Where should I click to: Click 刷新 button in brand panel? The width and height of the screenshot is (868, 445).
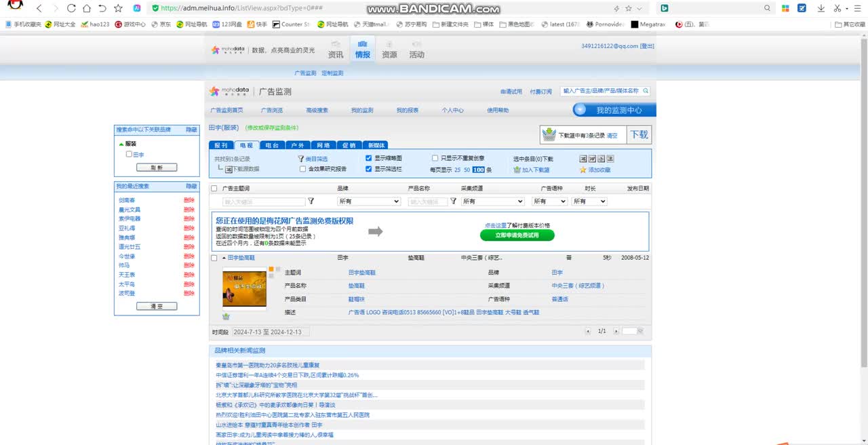[157, 167]
